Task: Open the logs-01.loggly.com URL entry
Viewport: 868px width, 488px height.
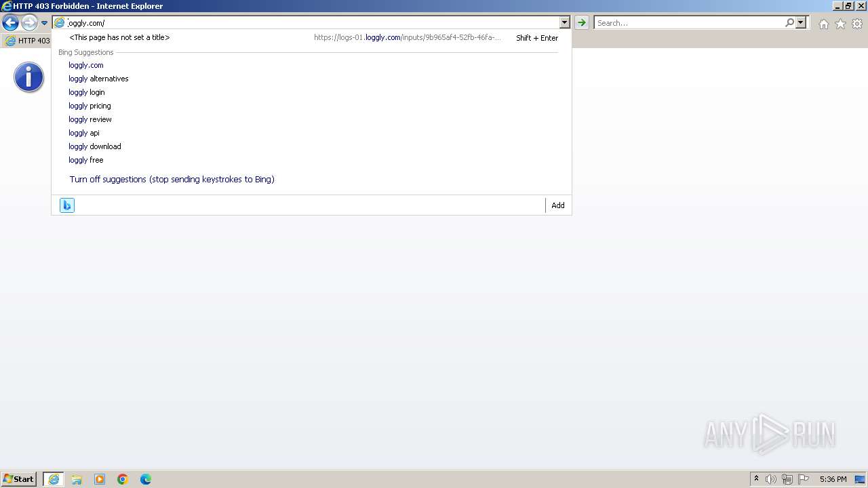Action: click(x=408, y=38)
